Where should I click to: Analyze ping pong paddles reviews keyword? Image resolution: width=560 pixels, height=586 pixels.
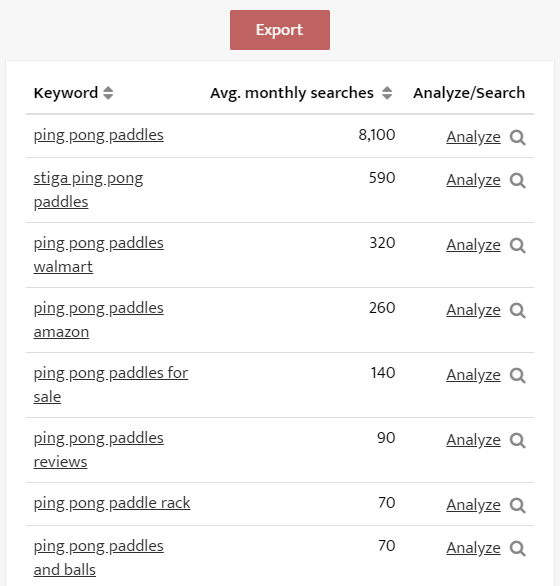coord(473,440)
